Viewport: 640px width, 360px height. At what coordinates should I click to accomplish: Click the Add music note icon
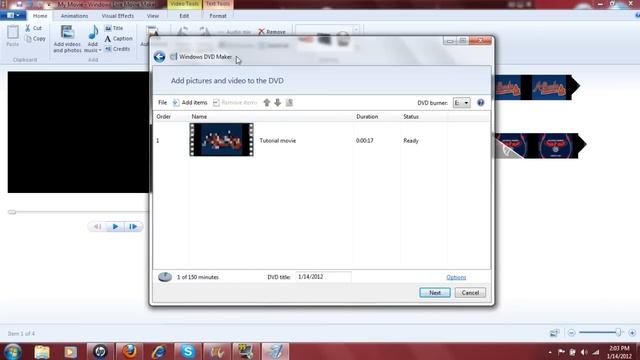(93, 33)
